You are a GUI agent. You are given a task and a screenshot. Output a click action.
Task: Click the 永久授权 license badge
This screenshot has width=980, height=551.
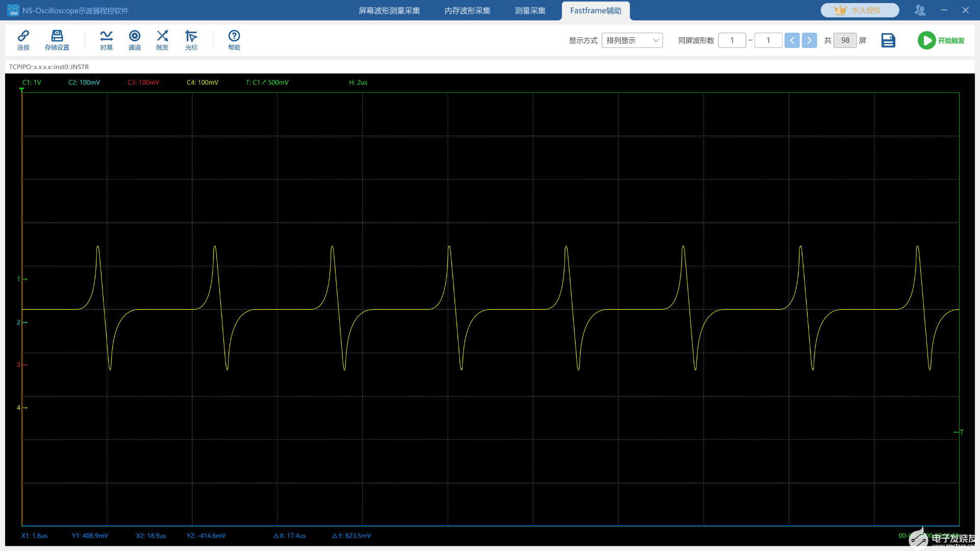[860, 10]
